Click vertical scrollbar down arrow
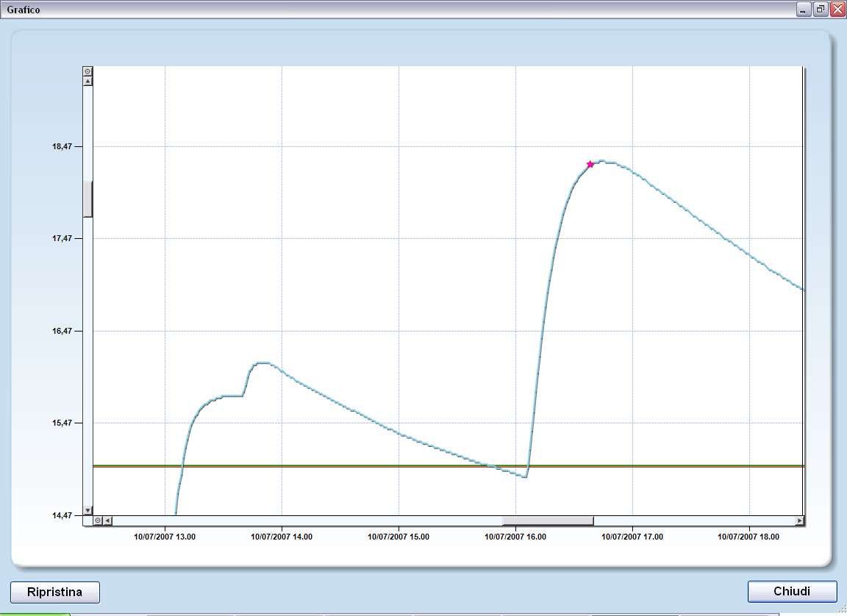 coord(87,510)
